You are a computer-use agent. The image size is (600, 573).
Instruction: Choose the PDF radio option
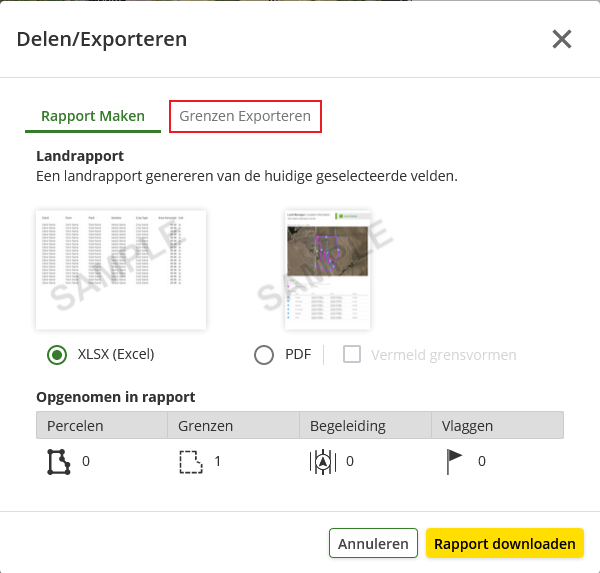(x=264, y=355)
